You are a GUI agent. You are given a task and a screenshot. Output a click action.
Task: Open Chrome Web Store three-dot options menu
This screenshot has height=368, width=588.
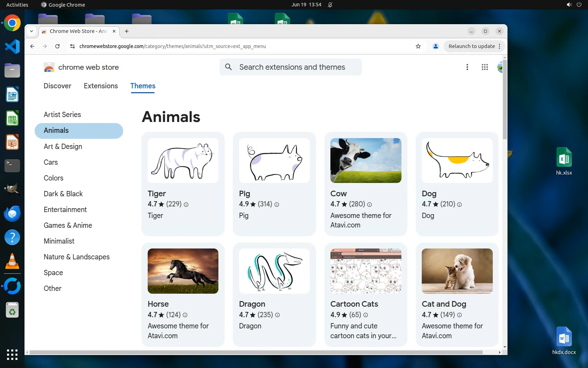coord(467,67)
